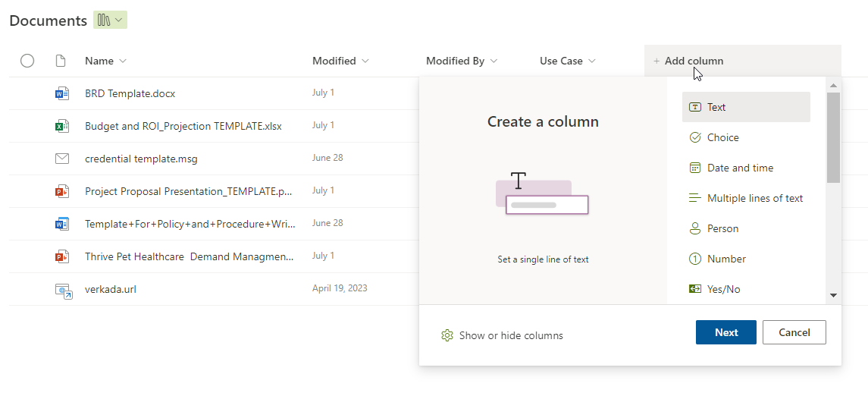This screenshot has height=396, width=868.
Task: Pick the Person column type
Action: coord(722,228)
